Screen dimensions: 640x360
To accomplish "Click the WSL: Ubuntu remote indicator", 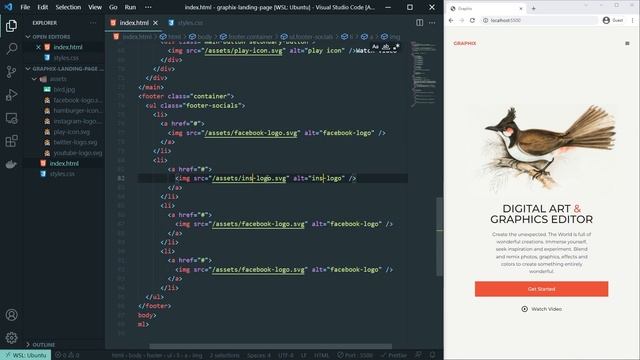I will [x=25, y=355].
